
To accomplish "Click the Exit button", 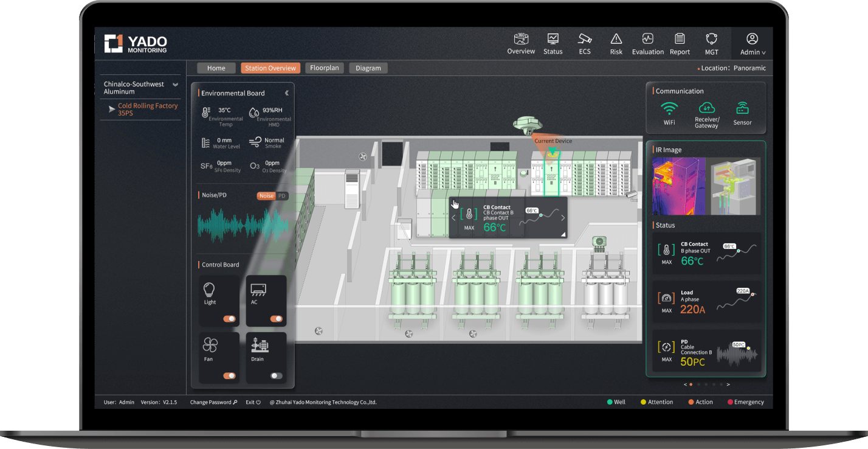I will [x=253, y=402].
